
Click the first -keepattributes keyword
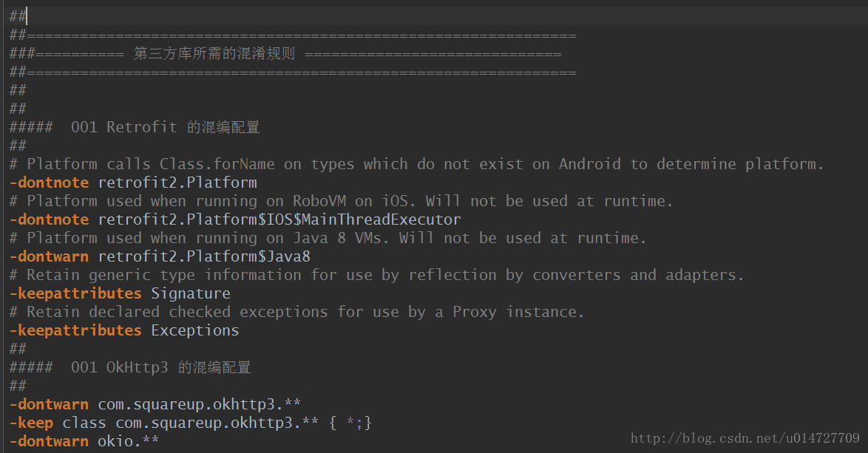(x=76, y=293)
